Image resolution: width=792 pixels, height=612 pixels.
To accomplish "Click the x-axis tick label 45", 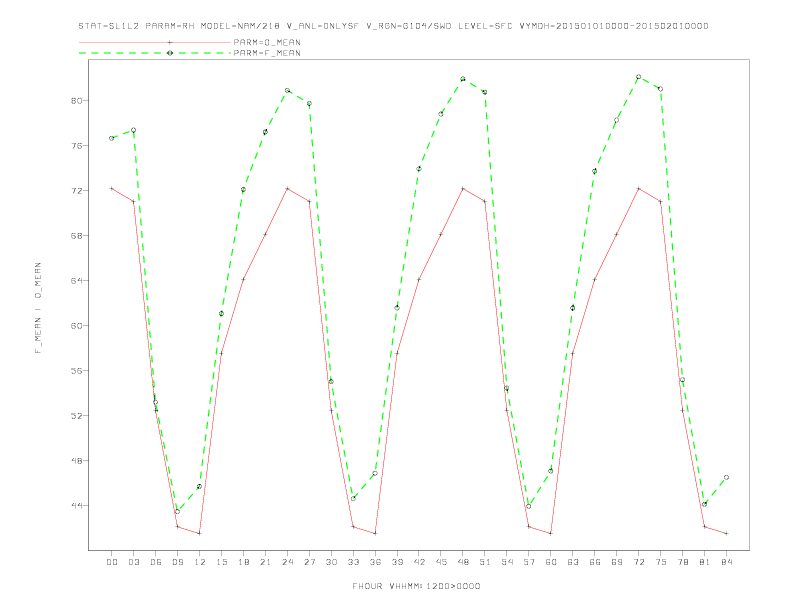I will pos(441,562).
